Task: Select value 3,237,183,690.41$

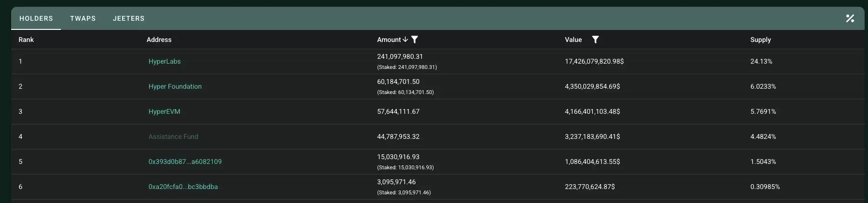Action: click(592, 136)
